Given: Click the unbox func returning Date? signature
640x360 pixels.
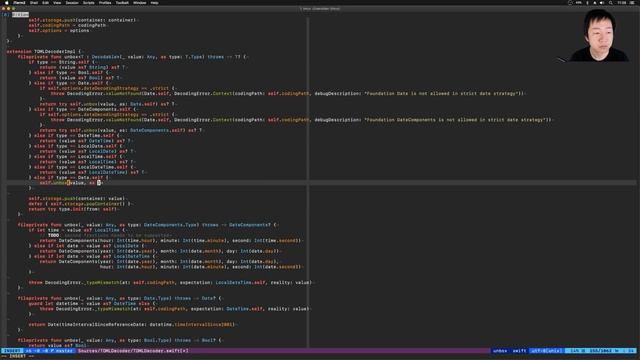Looking at the screenshot, I should pos(119,298).
